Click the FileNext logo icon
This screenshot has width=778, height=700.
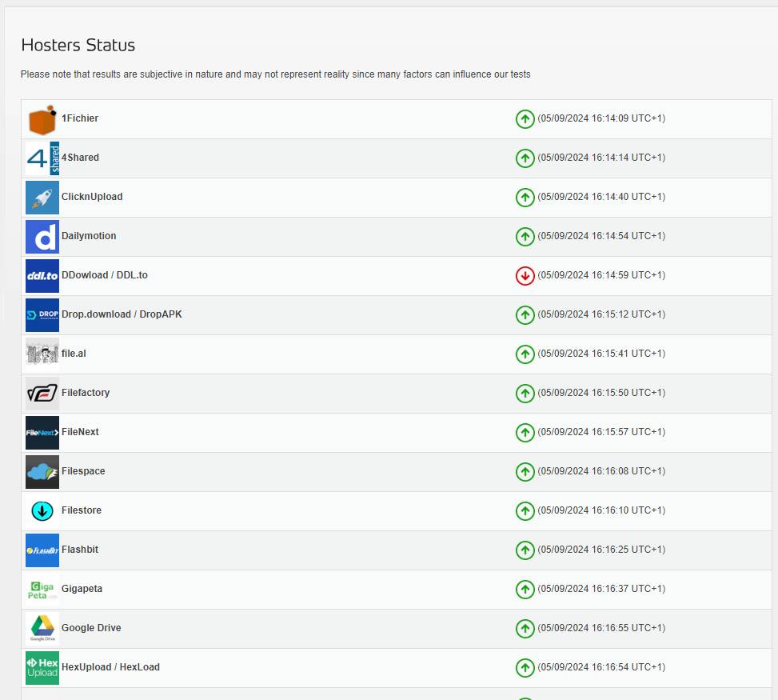click(42, 433)
